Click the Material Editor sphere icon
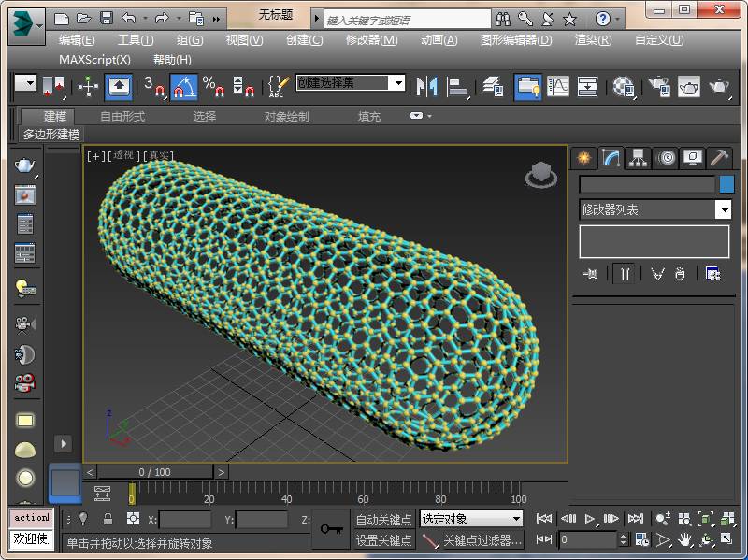This screenshot has height=560, width=748. tap(624, 87)
